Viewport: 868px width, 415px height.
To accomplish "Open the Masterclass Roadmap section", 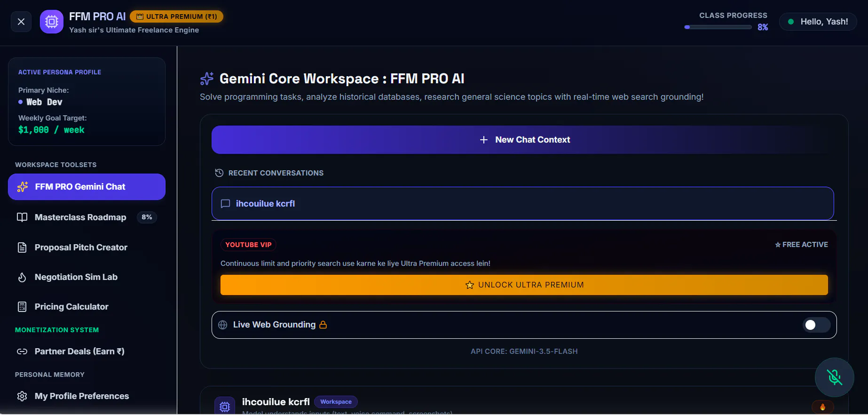I will [87, 217].
